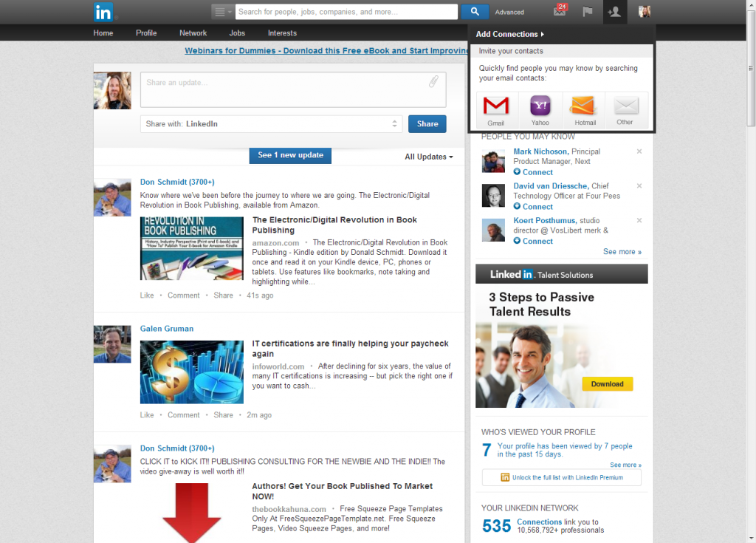Open the Revolution in Book Publishing image
This screenshot has width=756, height=543.
click(192, 248)
